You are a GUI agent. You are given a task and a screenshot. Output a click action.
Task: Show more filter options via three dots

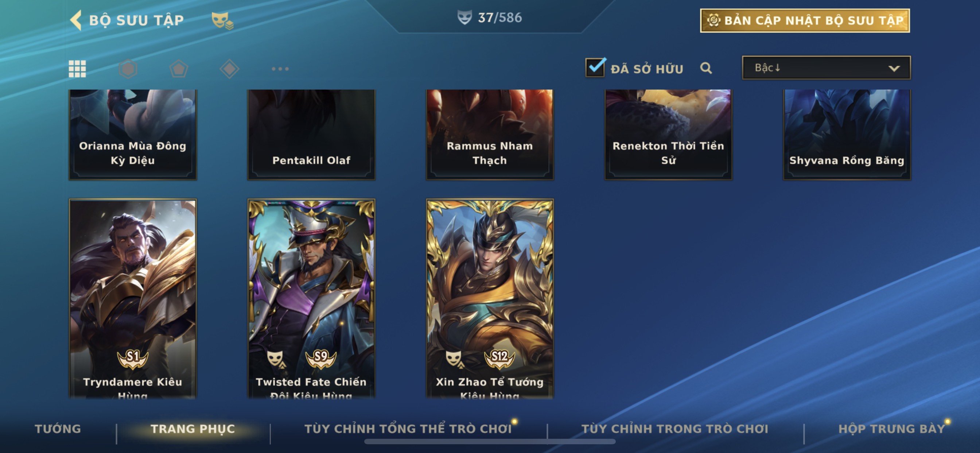280,69
